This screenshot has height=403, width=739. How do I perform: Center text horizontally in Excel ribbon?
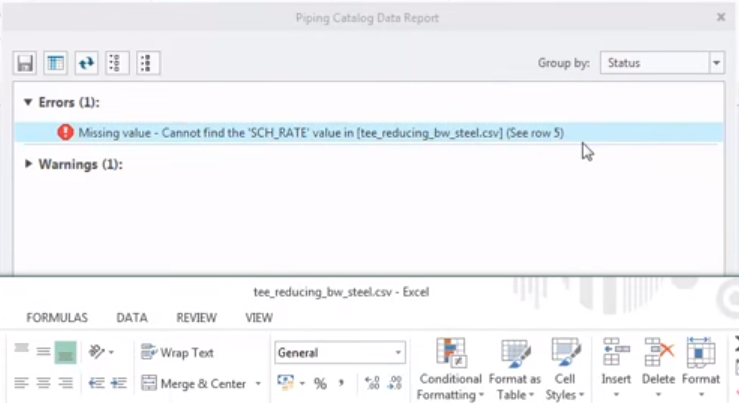click(43, 383)
